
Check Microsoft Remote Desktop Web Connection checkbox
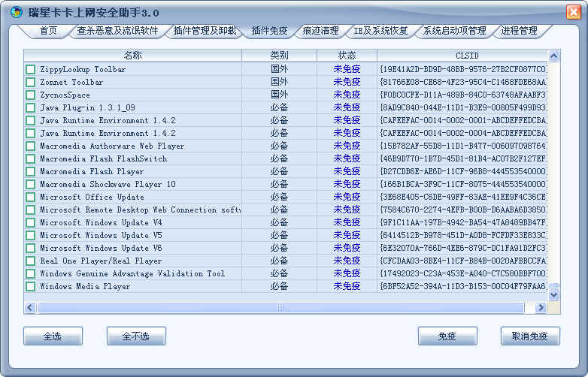31,210
